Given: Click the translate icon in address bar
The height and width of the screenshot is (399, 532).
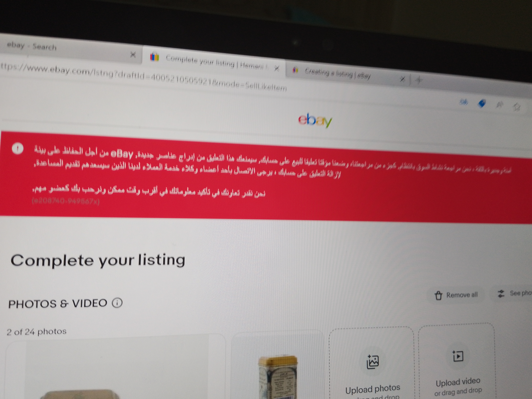Looking at the screenshot, I should pos(463,102).
